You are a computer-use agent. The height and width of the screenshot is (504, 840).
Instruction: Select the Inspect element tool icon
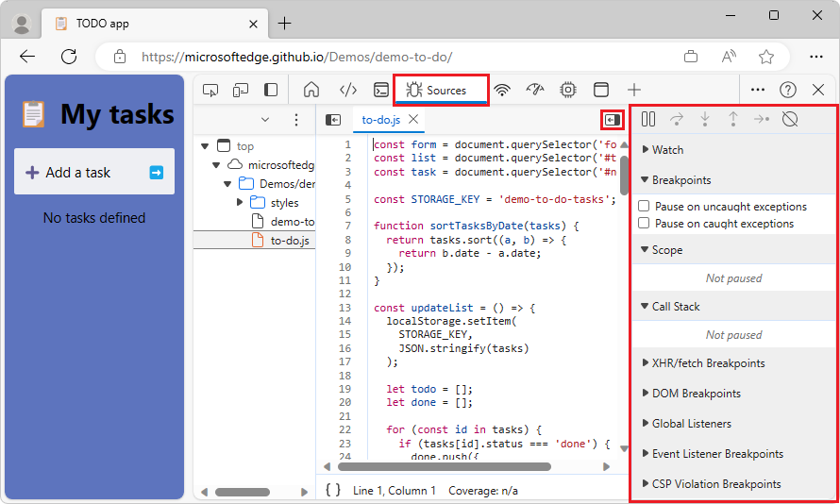tap(210, 90)
